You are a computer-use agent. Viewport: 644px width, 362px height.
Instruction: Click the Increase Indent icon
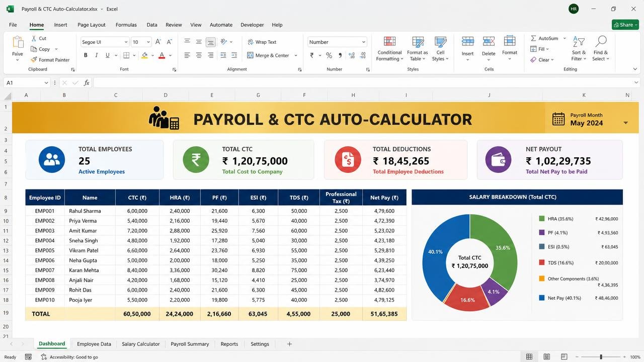tap(235, 55)
